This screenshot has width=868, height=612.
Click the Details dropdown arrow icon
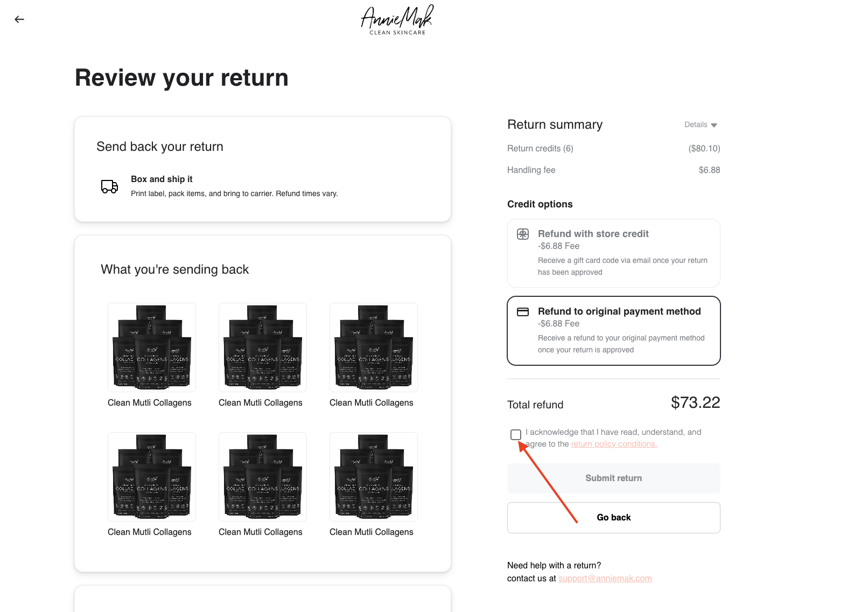714,125
